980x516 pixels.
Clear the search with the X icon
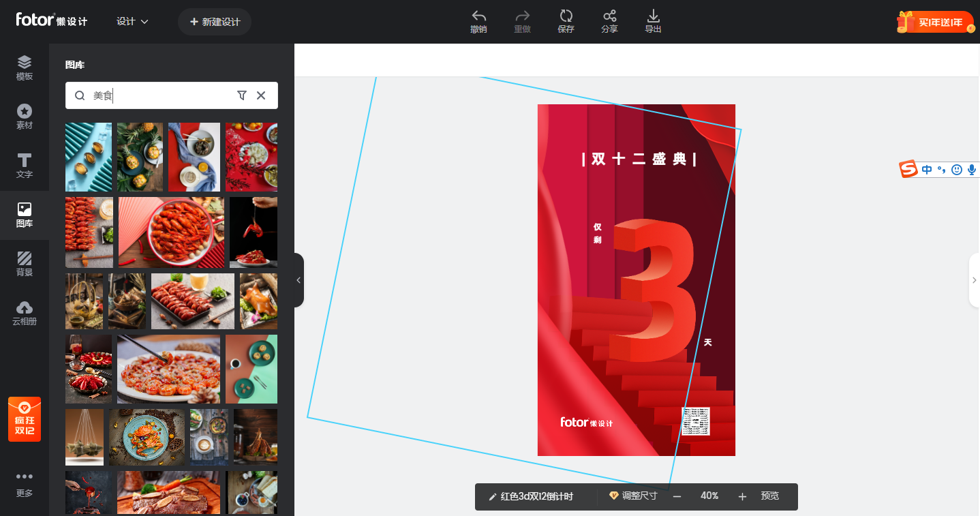261,95
